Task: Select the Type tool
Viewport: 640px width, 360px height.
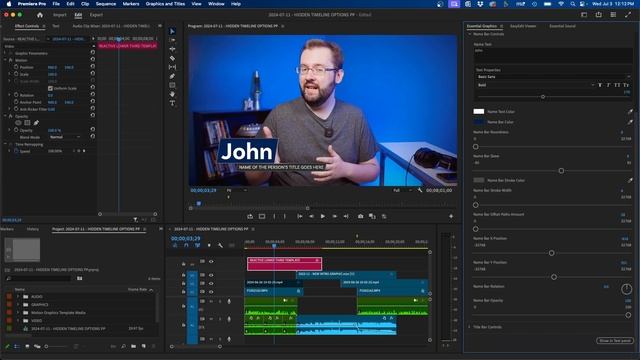Action: (x=172, y=103)
